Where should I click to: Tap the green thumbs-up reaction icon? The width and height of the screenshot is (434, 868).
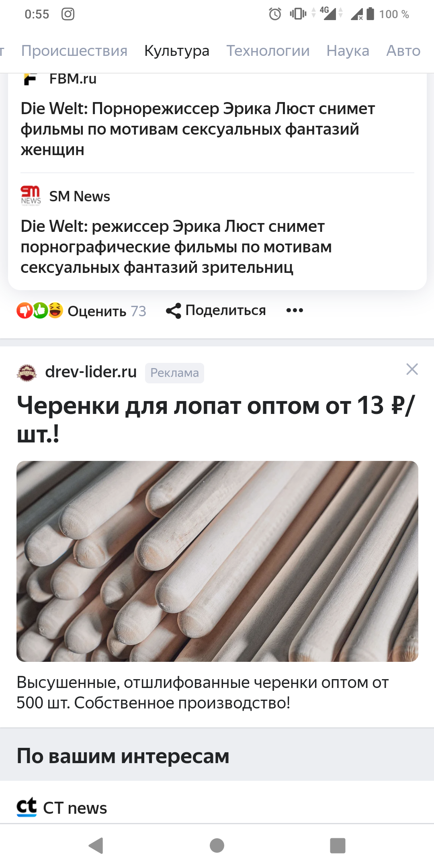pyautogui.click(x=40, y=311)
